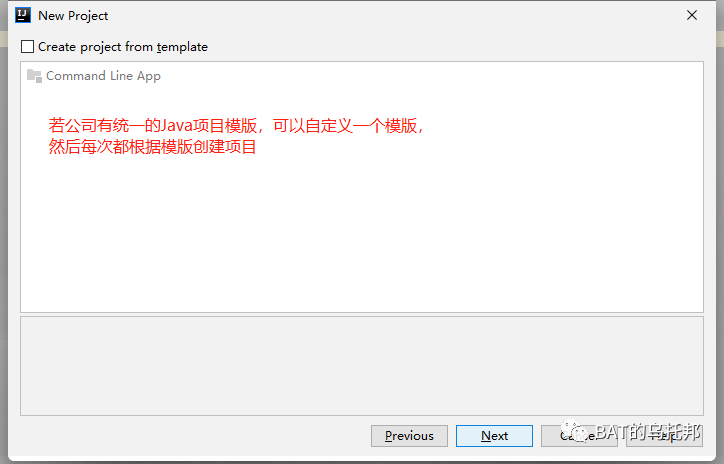This screenshot has height=464, width=724.
Task: Click the red annotation's second line of text
Action: tap(152, 147)
